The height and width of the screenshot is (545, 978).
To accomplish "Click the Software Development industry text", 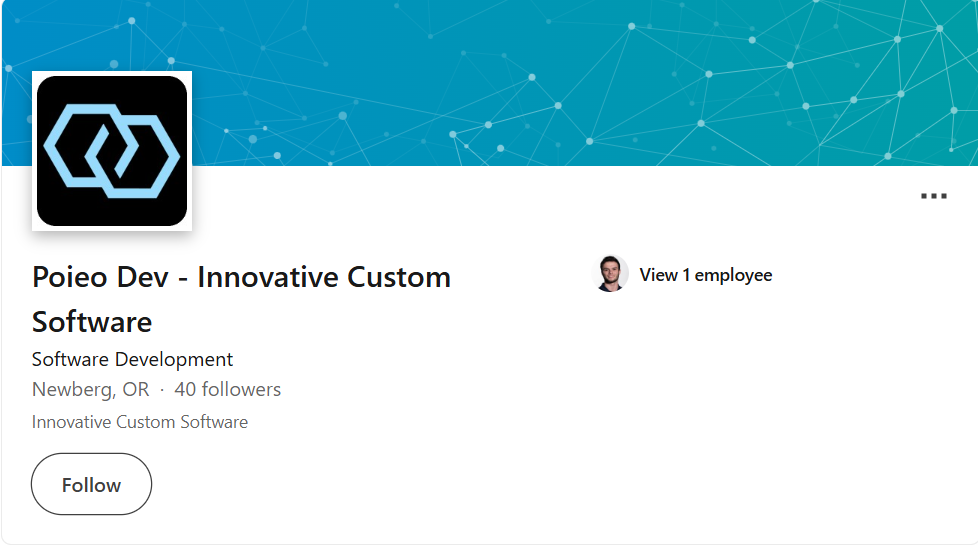I will pyautogui.click(x=132, y=359).
